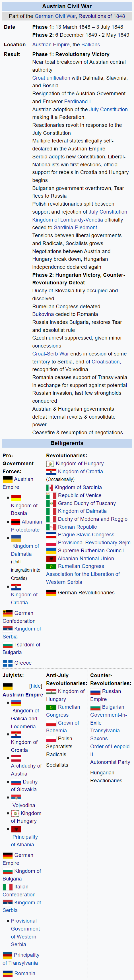Click the Russian Empire flag icon
134x980 pixels.
coord(95,692)
